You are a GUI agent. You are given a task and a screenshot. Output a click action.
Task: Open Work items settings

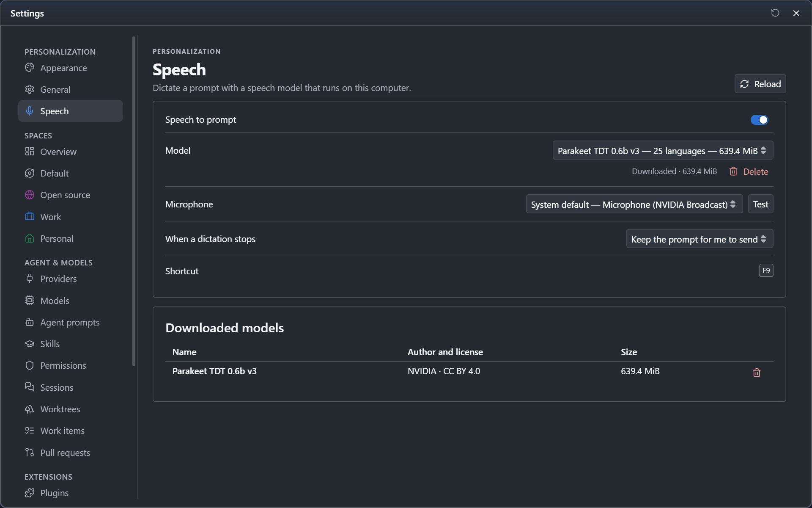point(71,431)
